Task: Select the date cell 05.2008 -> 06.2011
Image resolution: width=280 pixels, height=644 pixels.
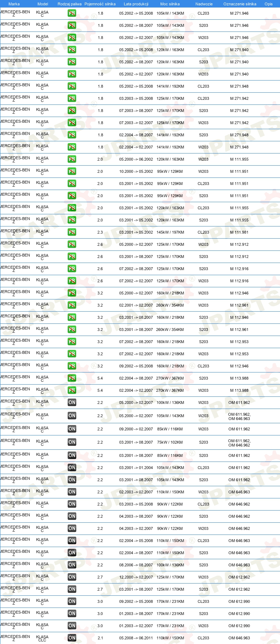Action: [136, 638]
